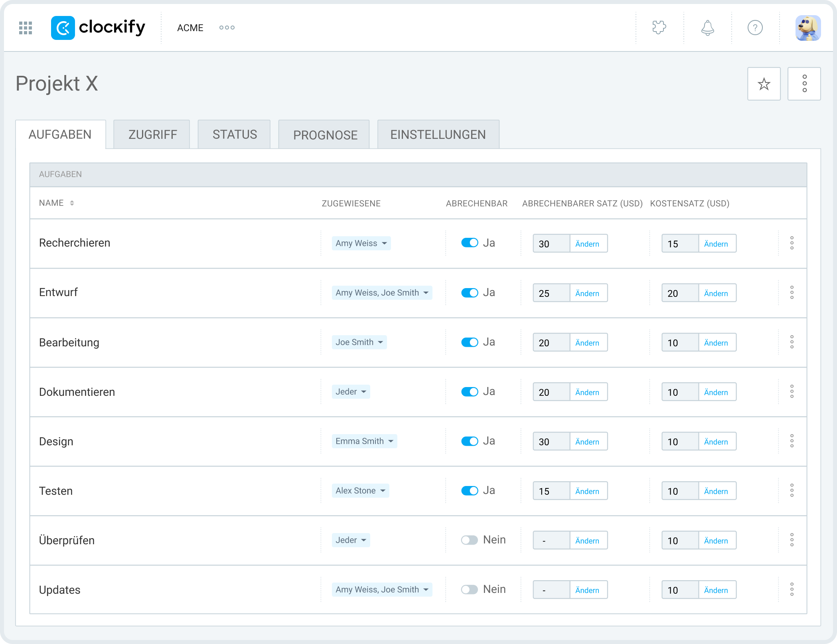Open the apps grid menu icon
Screen dimensions: 837x644
pyautogui.click(x=26, y=28)
